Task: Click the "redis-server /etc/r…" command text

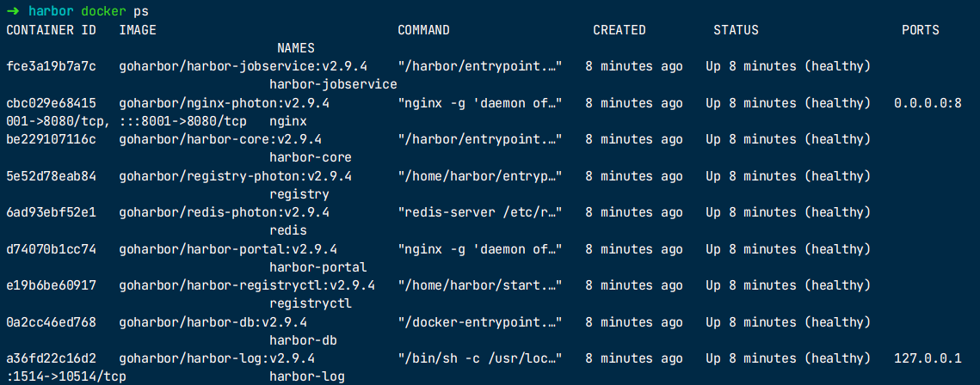Action: (x=480, y=212)
